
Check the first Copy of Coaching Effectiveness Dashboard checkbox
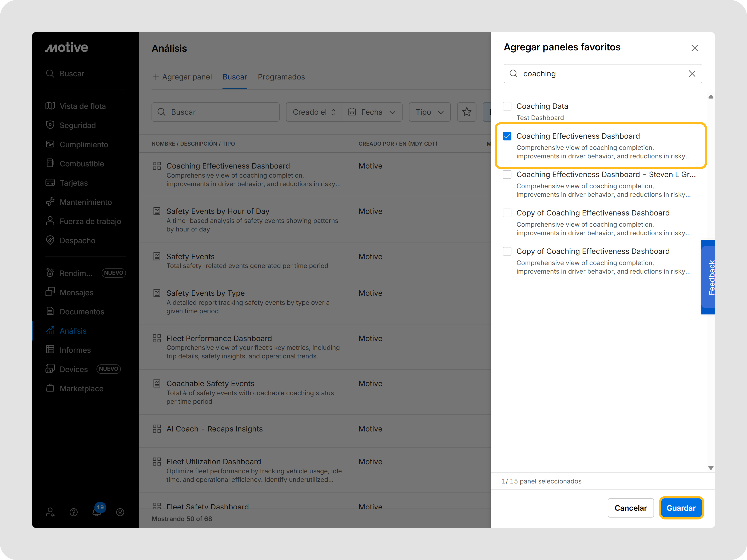pyautogui.click(x=507, y=213)
